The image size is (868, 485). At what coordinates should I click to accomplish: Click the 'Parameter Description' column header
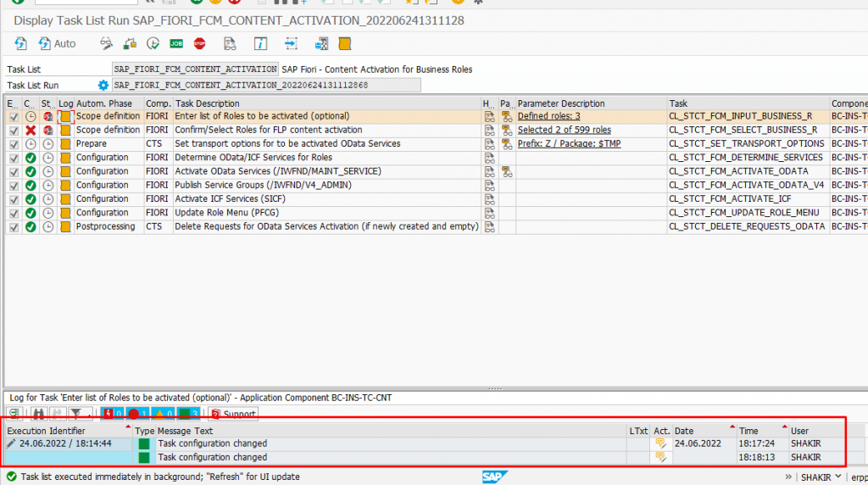[591, 103]
